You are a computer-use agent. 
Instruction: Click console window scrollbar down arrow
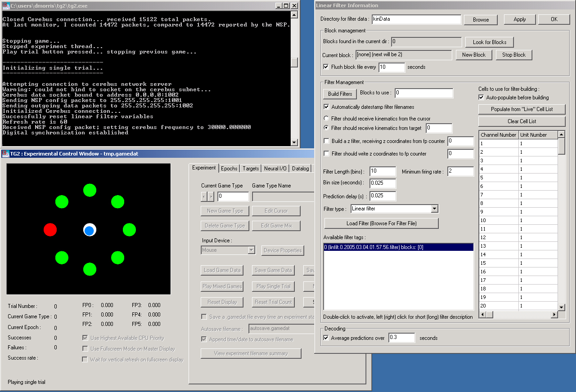pos(294,143)
